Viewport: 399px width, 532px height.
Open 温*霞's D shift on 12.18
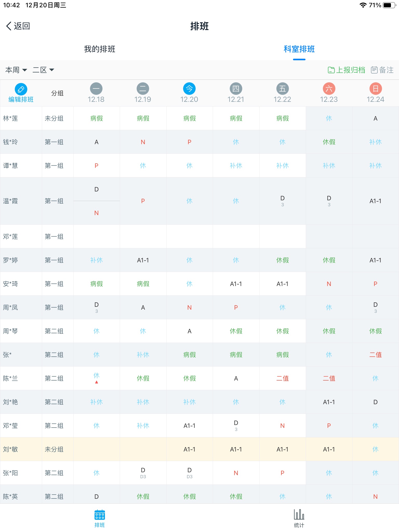(96, 189)
